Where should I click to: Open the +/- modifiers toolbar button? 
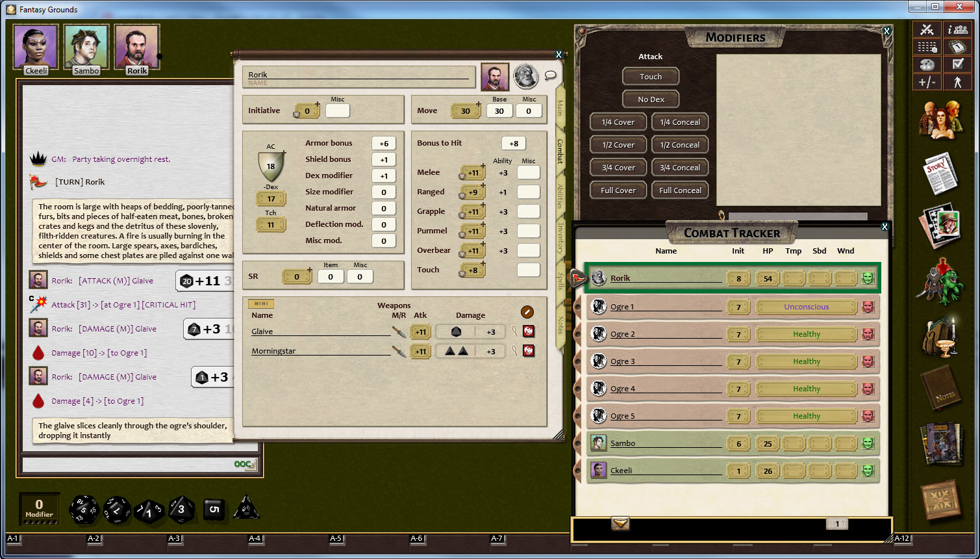click(927, 82)
